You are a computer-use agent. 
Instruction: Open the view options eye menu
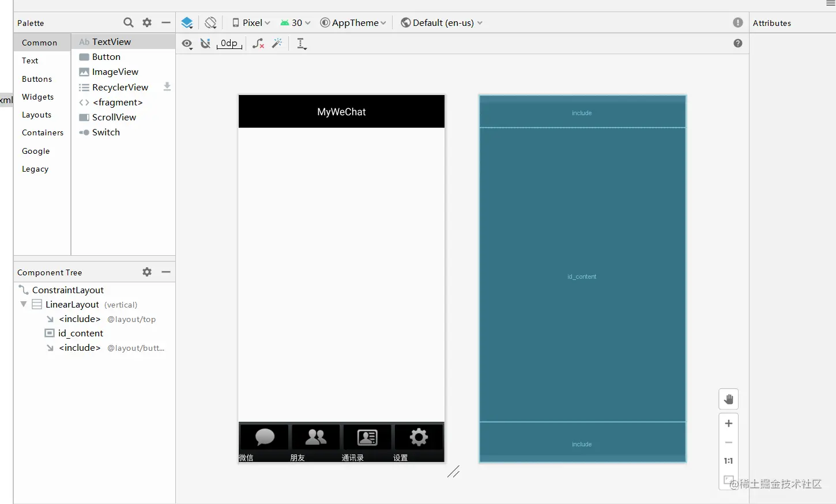tap(187, 44)
